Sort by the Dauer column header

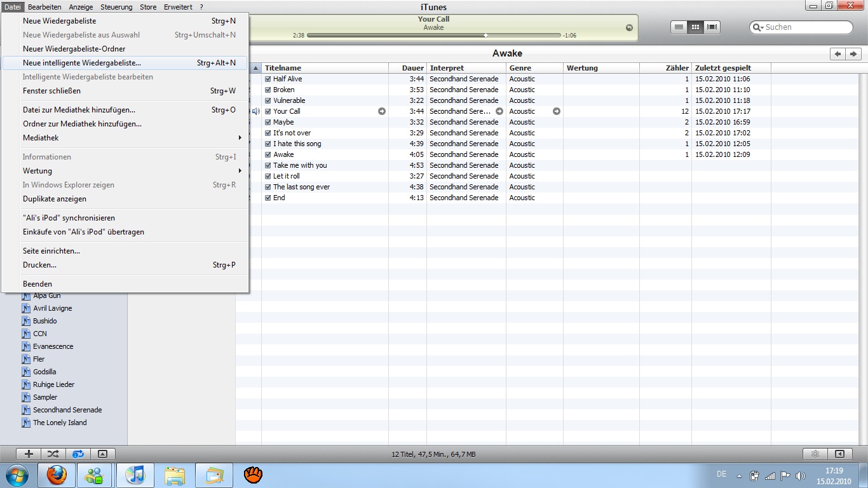tap(407, 68)
